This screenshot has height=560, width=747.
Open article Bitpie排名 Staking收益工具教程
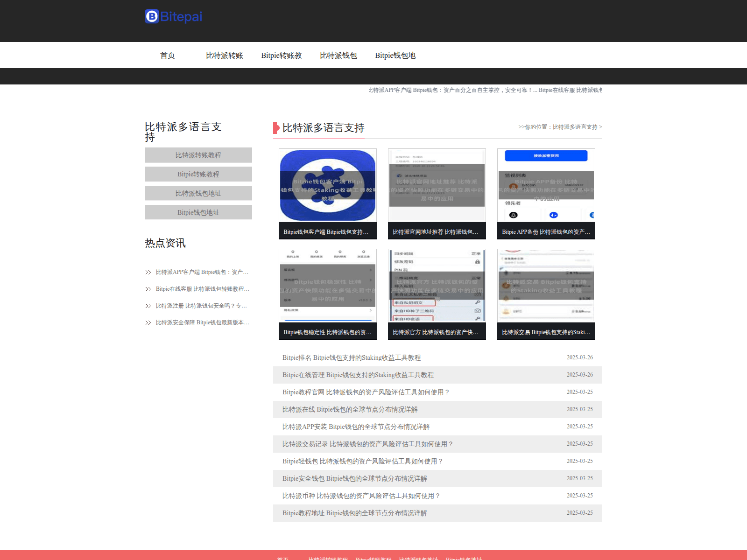352,357
